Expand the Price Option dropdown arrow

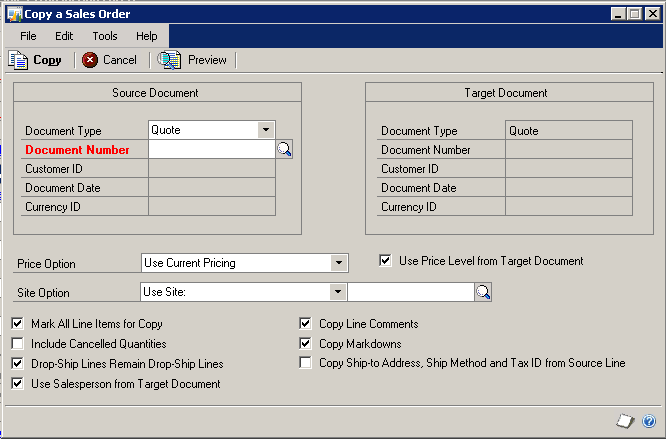(339, 263)
